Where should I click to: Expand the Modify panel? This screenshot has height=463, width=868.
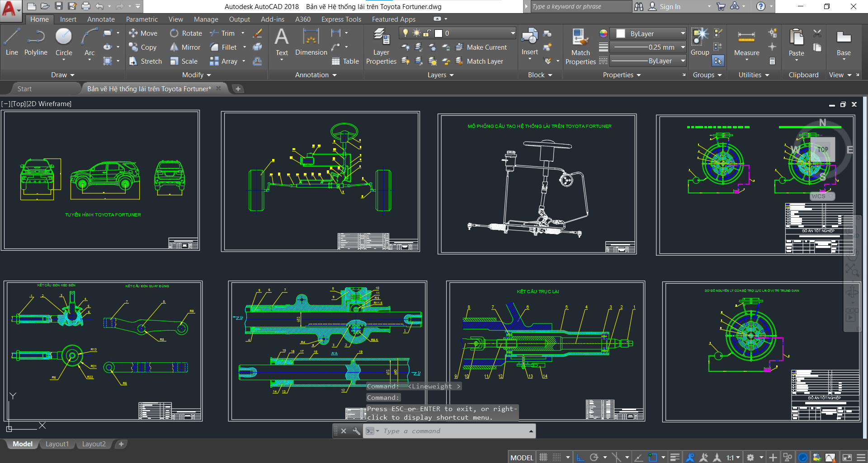coord(196,75)
